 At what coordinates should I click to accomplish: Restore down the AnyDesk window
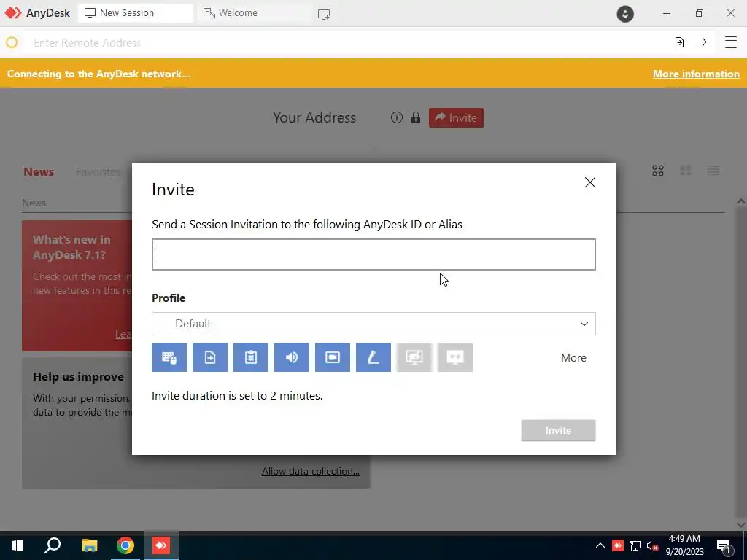point(700,13)
